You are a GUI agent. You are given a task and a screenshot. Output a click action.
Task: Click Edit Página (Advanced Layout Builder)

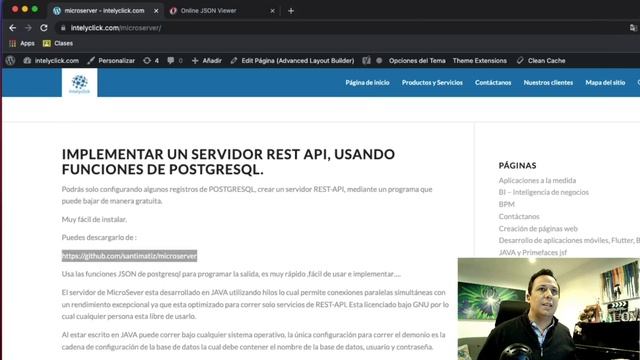[292, 60]
